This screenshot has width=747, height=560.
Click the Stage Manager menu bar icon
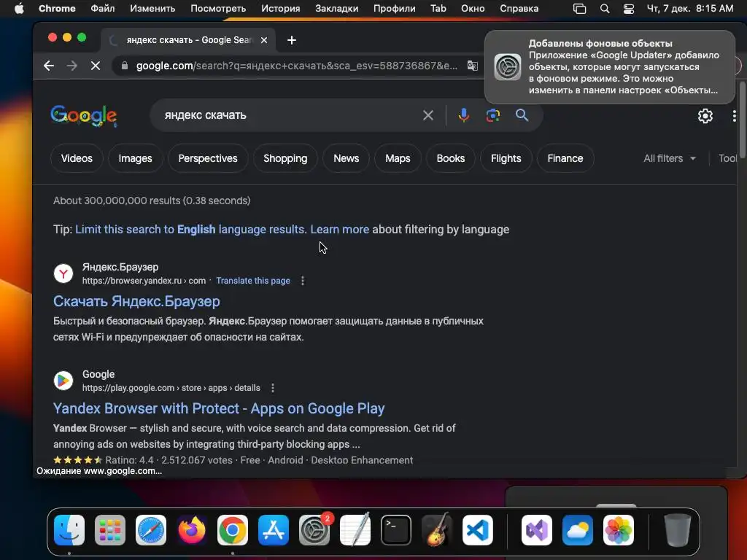[x=579, y=9]
